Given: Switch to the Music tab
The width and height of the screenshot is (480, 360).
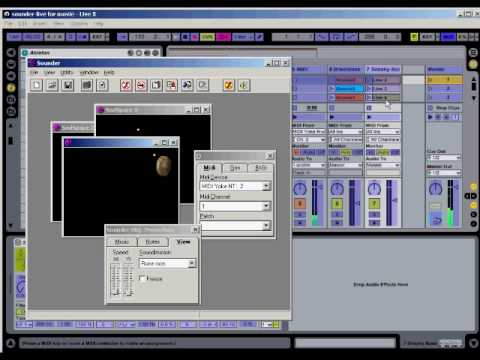Looking at the screenshot, I should click(122, 242).
